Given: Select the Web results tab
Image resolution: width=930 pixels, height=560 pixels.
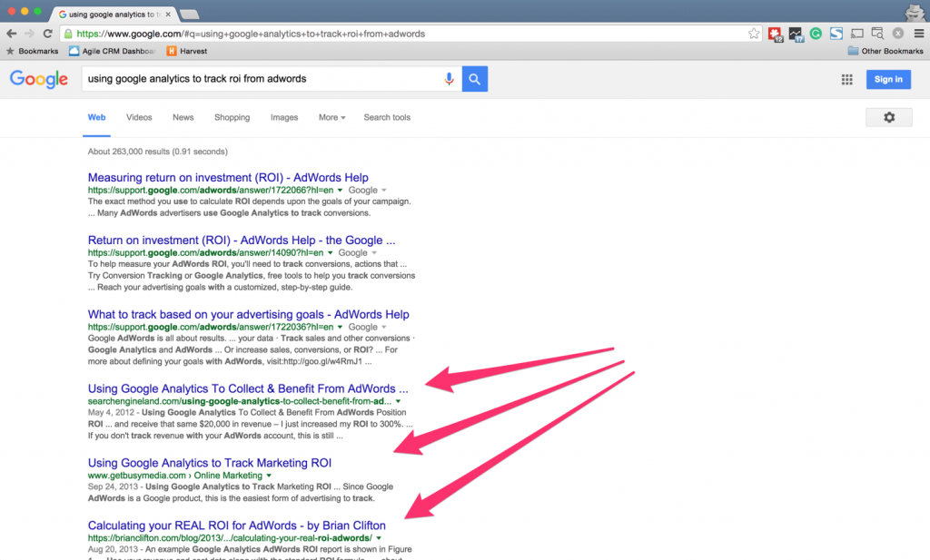Looking at the screenshot, I should 96,117.
